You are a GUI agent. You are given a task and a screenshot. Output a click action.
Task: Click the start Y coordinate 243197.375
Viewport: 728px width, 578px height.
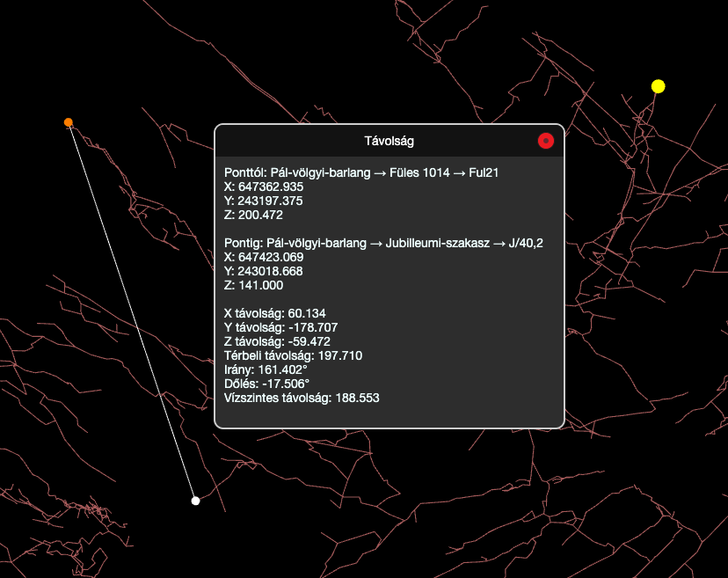click(x=264, y=201)
